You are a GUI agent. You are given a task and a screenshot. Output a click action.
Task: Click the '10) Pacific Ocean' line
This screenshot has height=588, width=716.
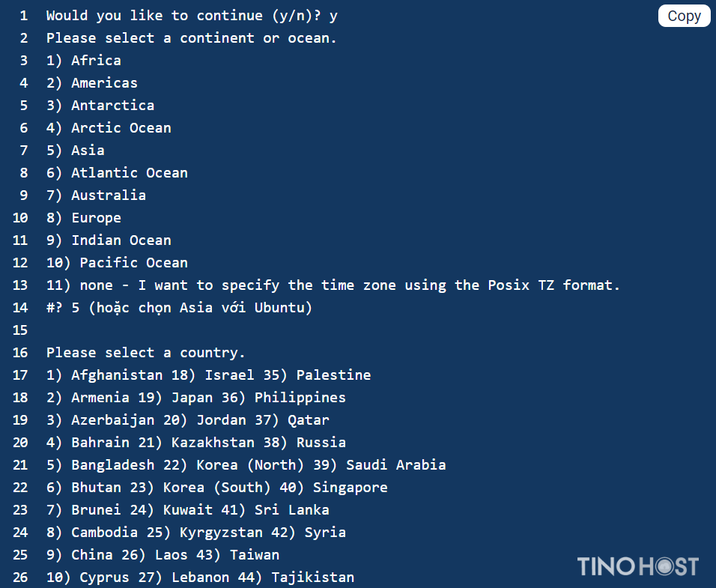tap(117, 262)
